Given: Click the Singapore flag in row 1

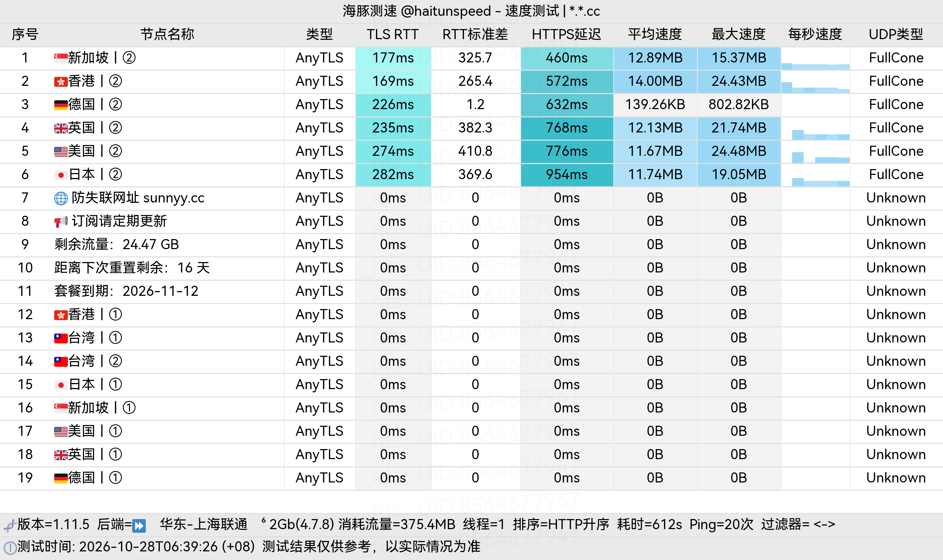Looking at the screenshot, I should 61,58.
